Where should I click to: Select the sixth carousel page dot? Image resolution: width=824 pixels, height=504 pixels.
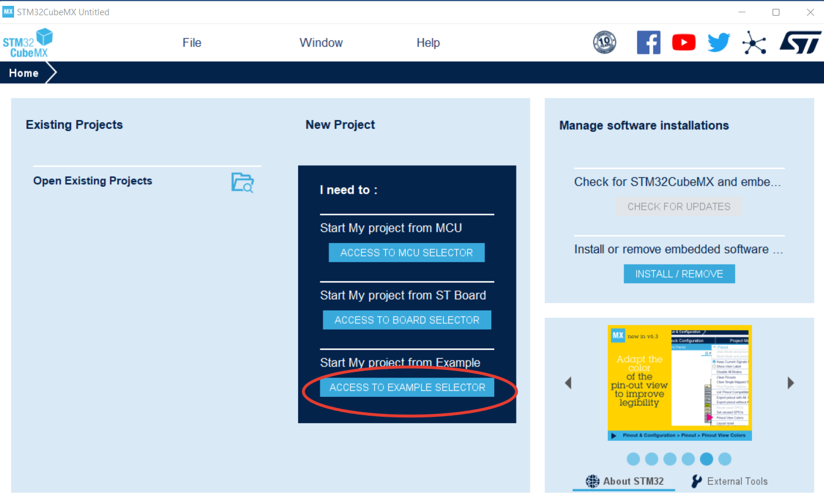pyautogui.click(x=725, y=459)
